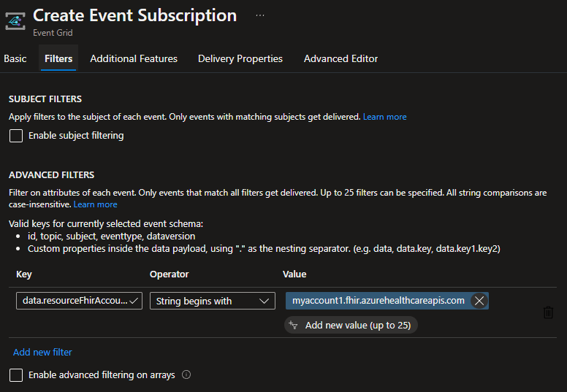
Task: Expand the Key dropdown data.resourceFhirAccount
Action: coord(79,301)
